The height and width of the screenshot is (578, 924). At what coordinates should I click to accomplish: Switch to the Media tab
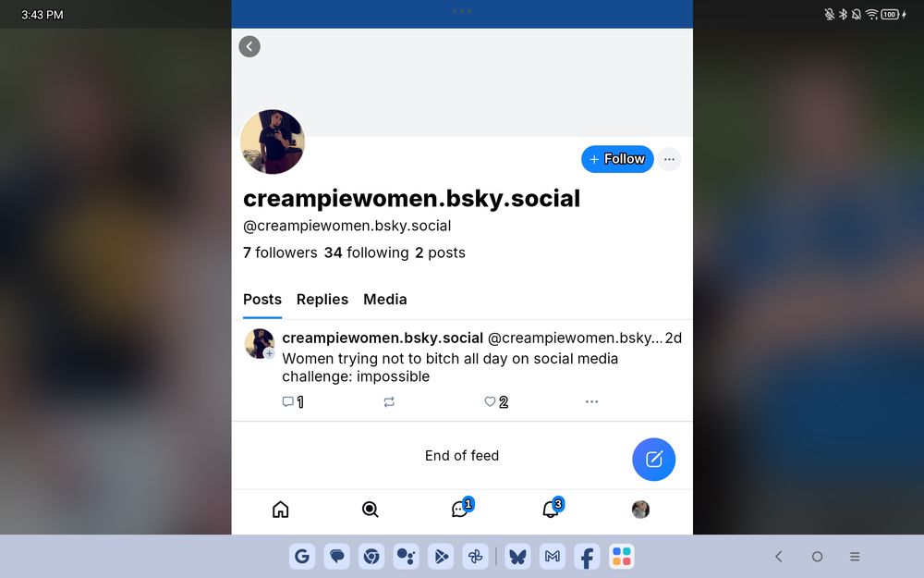click(x=384, y=300)
